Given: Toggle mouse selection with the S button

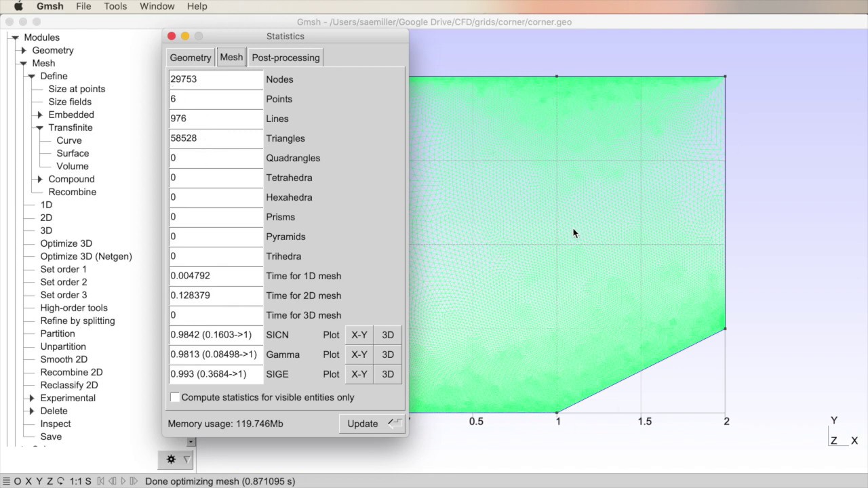Looking at the screenshot, I should tap(88, 481).
